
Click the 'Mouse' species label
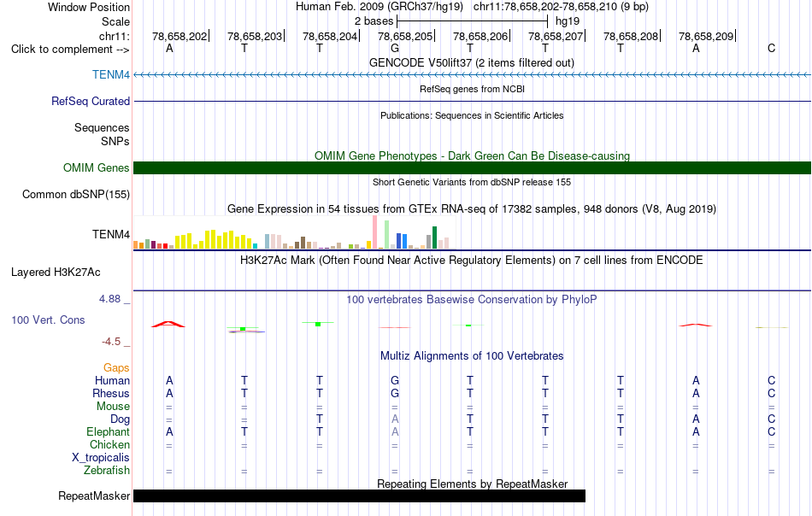113,407
